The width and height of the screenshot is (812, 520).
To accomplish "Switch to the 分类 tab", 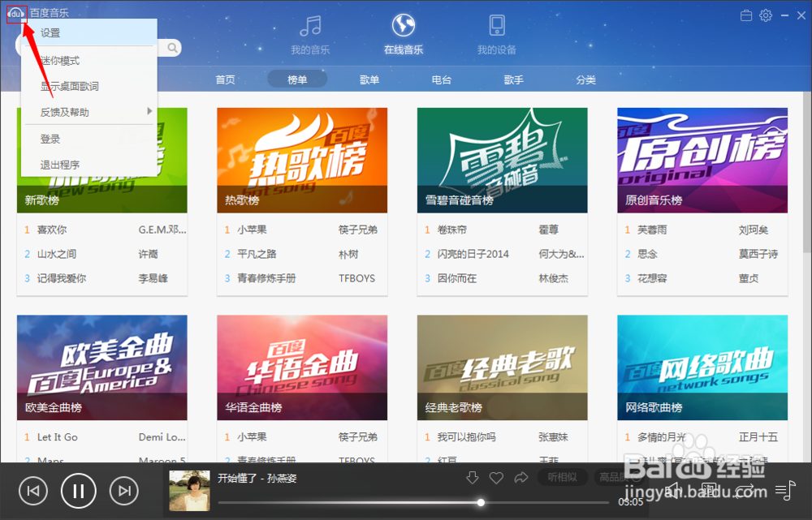I will (x=585, y=80).
